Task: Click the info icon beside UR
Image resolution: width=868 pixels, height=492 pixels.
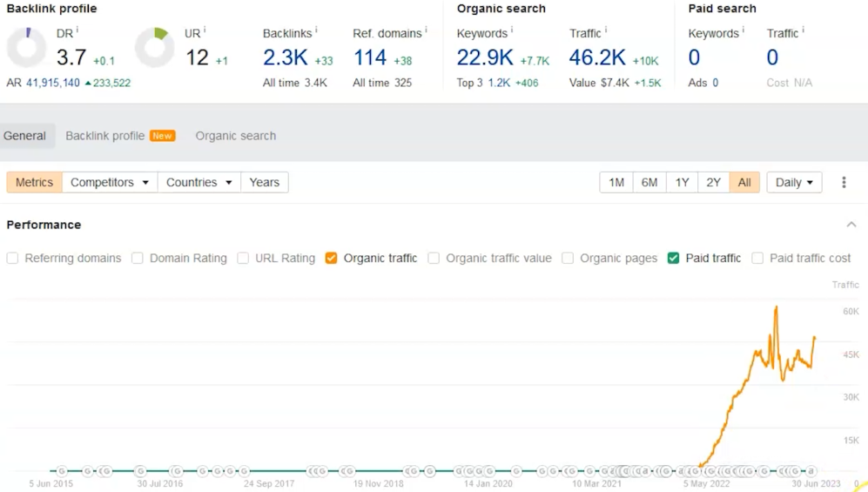Action: [x=205, y=30]
